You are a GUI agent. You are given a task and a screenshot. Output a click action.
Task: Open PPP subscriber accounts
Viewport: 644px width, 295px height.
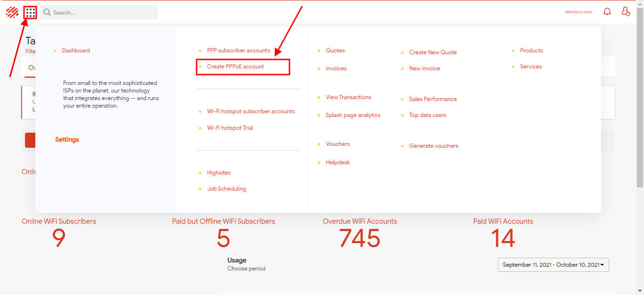[x=238, y=51]
